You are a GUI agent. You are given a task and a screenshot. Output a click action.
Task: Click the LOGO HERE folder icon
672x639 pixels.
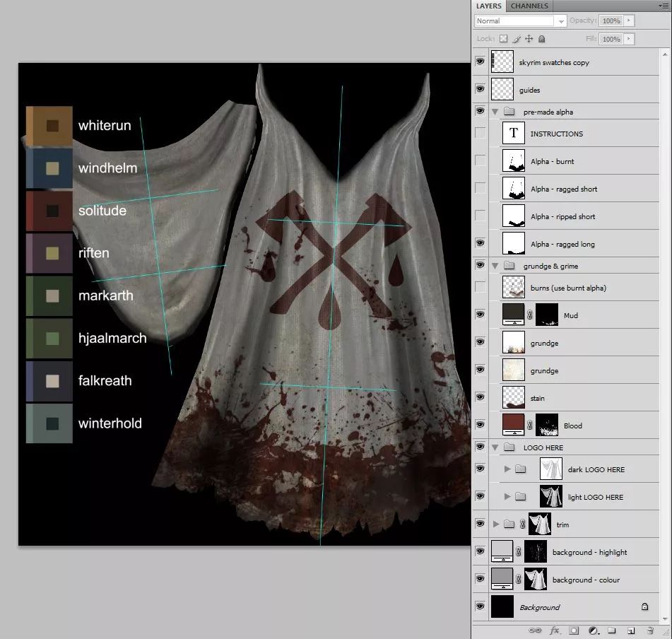pyautogui.click(x=509, y=447)
